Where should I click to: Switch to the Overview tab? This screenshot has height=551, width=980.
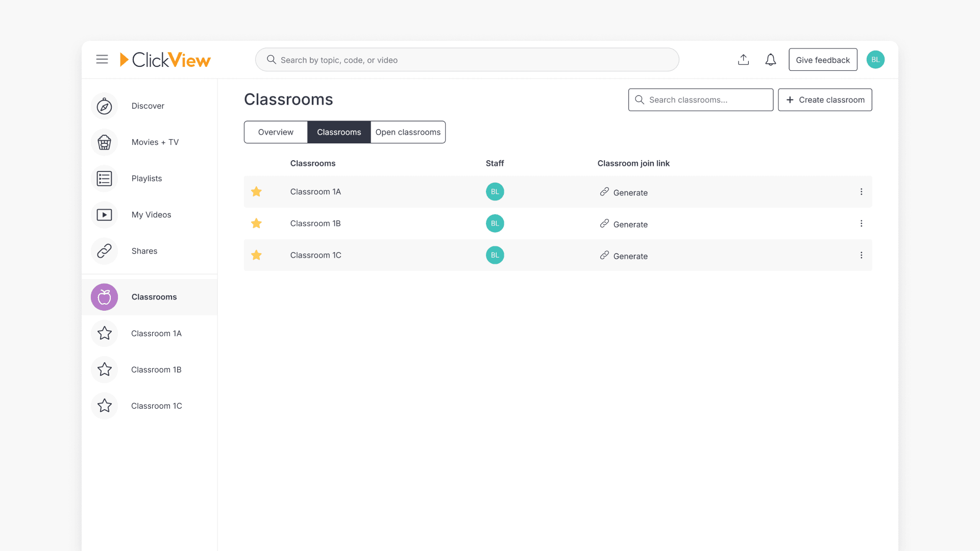tap(276, 132)
